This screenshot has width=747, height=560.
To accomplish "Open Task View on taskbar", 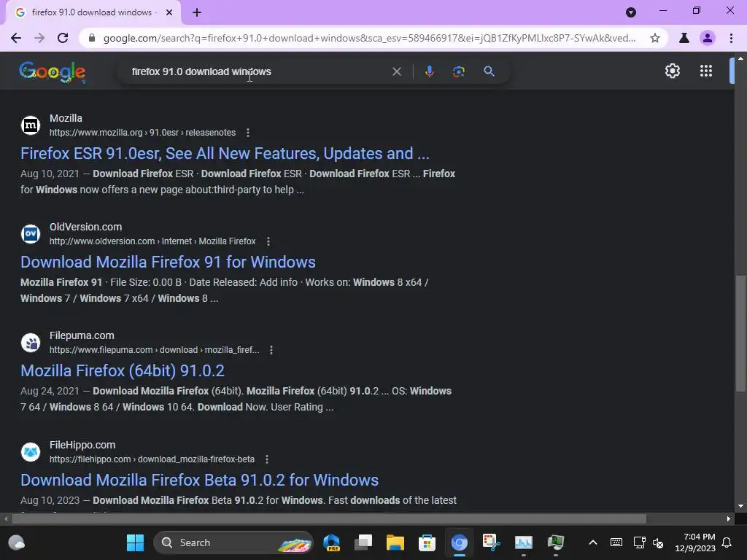I will (x=363, y=542).
